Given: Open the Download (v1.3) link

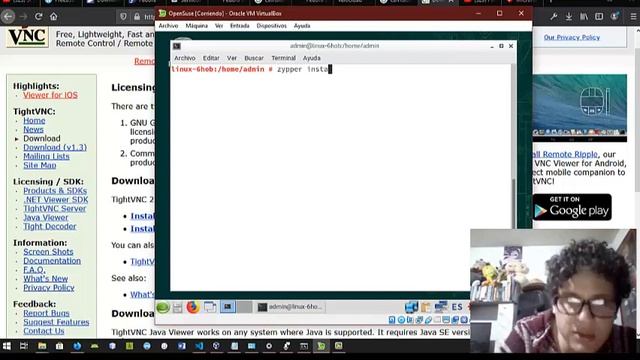Looking at the screenshot, I should pyautogui.click(x=55, y=147).
